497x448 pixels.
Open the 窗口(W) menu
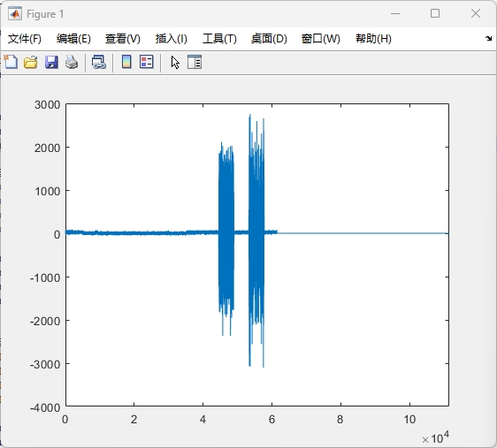tap(321, 39)
